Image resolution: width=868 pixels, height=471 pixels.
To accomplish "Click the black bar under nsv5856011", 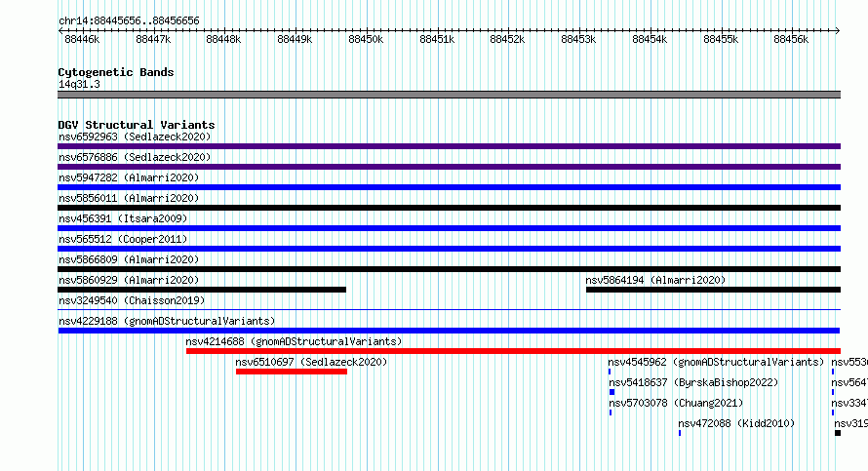I will pos(449,208).
